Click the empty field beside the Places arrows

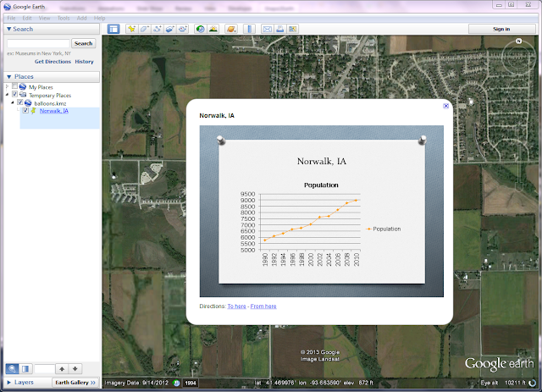click(x=44, y=369)
